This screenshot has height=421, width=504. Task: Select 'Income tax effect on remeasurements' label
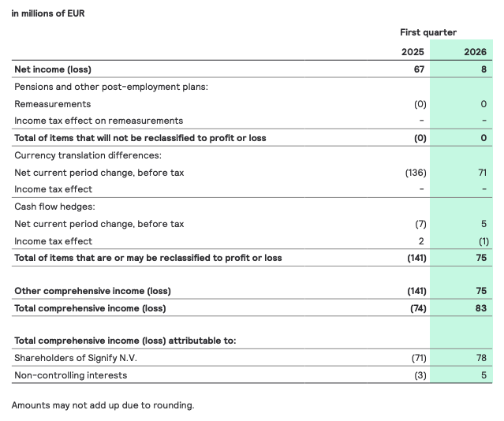pyautogui.click(x=99, y=121)
